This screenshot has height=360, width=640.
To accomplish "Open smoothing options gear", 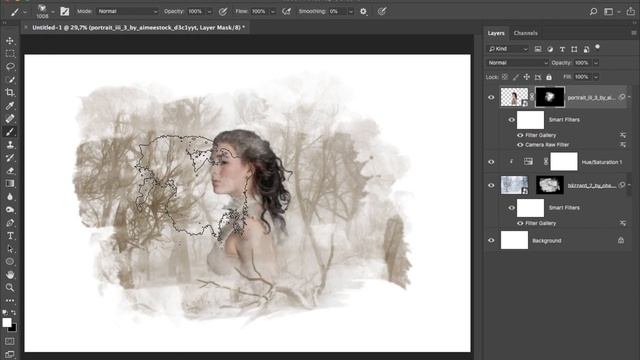I will (x=363, y=11).
